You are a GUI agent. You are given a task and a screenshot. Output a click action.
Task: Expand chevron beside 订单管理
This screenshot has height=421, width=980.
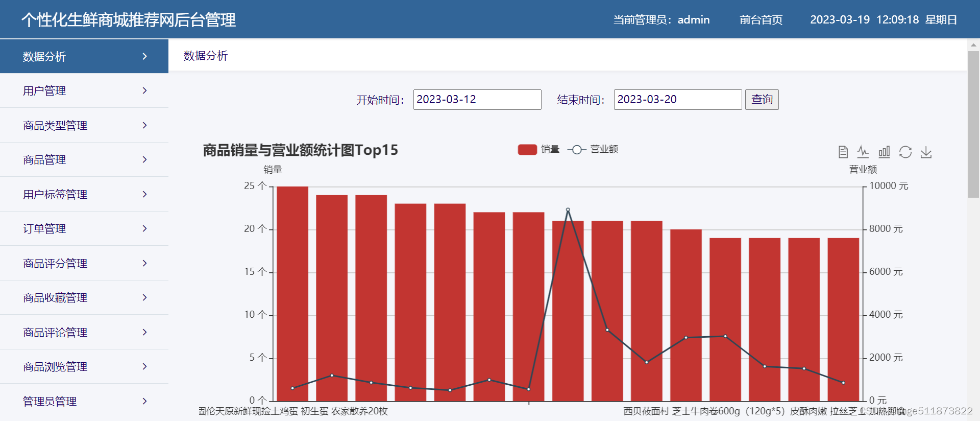[x=145, y=228]
